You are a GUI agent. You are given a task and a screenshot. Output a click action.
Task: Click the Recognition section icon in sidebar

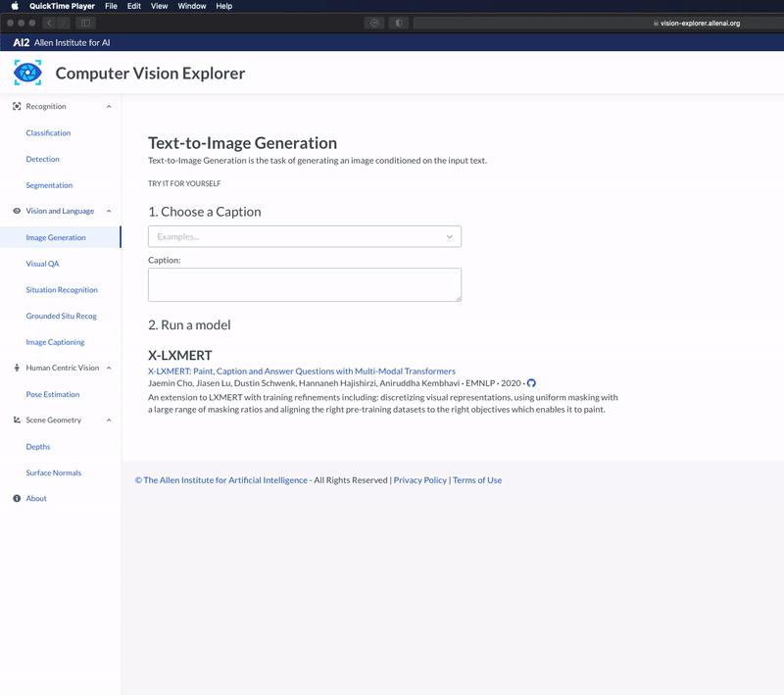click(x=17, y=106)
